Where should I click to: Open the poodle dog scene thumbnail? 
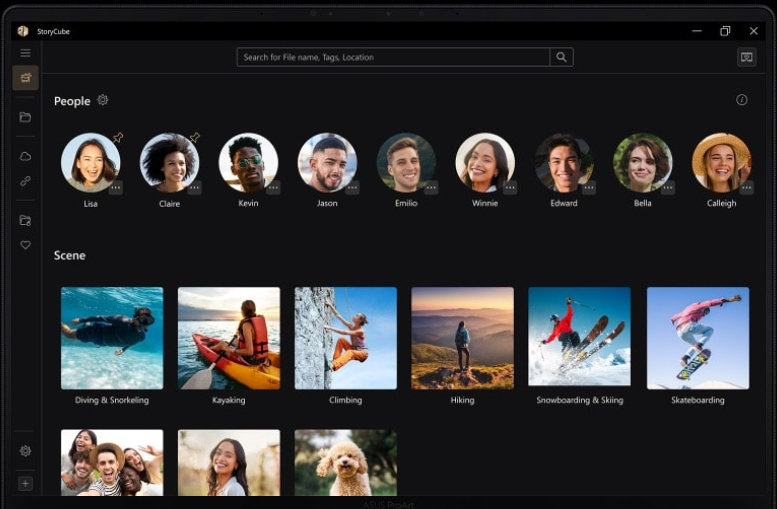(346, 462)
